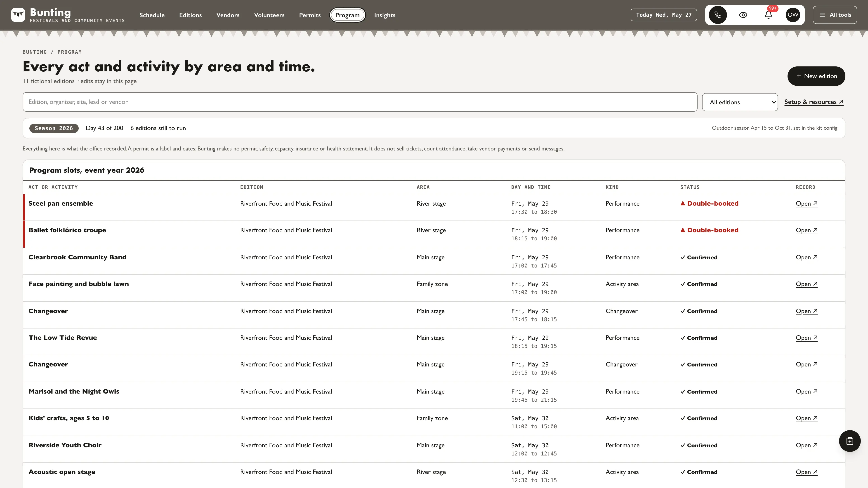Select the Program tab

coord(347,15)
